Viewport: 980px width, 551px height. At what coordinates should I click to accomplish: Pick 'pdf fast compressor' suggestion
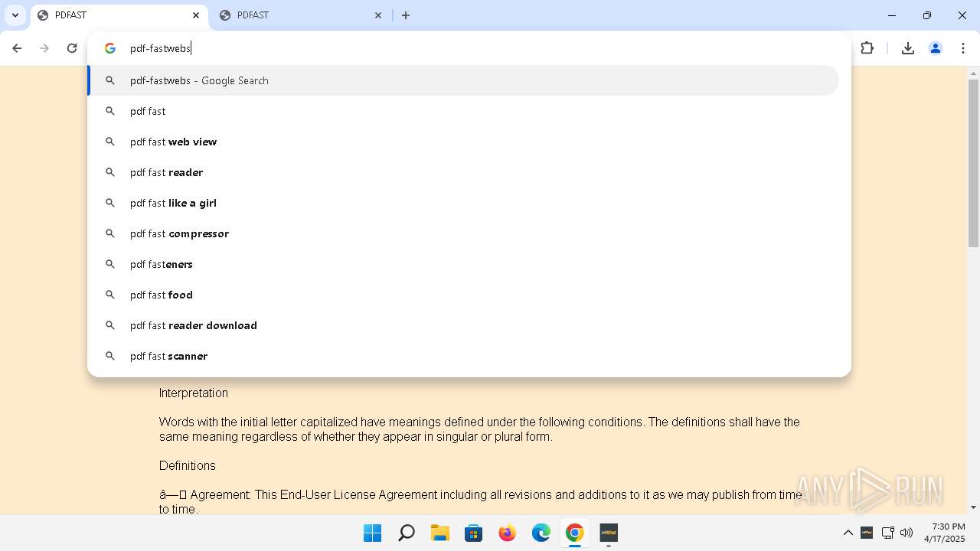[x=463, y=233]
